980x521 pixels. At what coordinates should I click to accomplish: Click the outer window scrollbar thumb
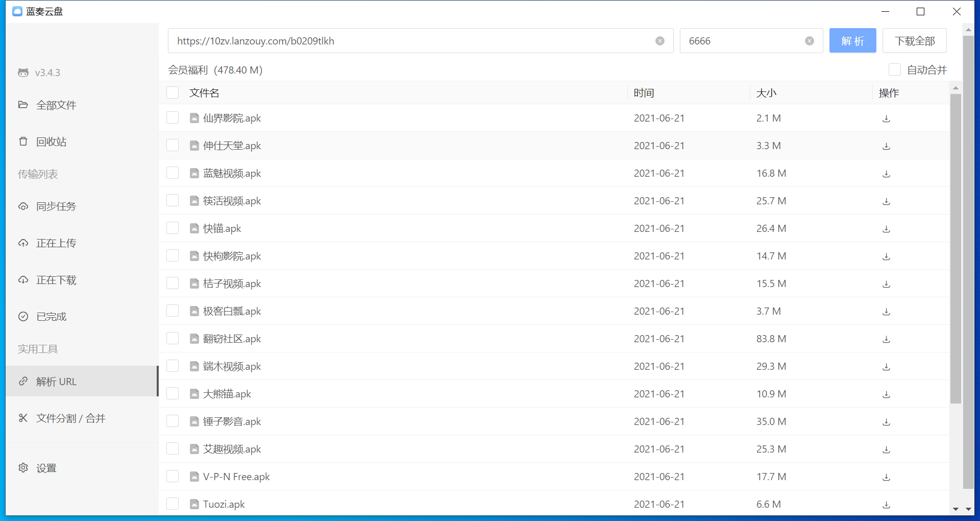(x=968, y=262)
